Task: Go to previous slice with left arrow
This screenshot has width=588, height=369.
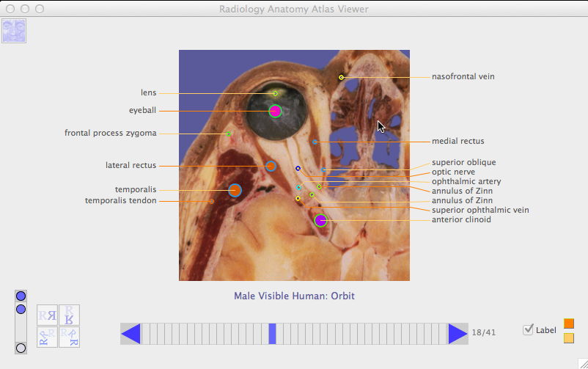Action: click(131, 334)
